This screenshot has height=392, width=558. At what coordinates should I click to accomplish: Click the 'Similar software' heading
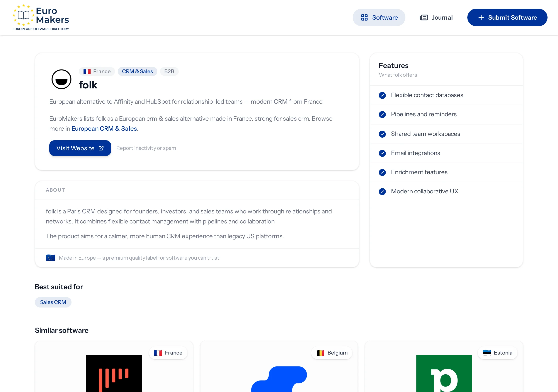[61, 330]
